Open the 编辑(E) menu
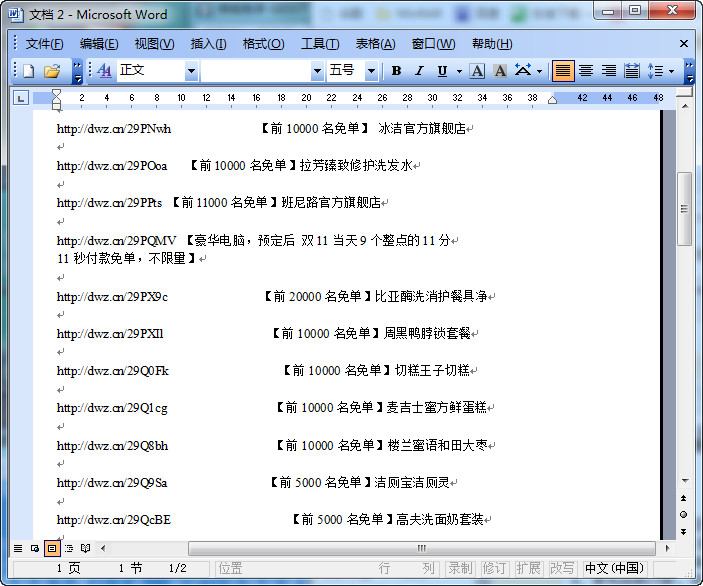The image size is (703, 586). point(99,44)
